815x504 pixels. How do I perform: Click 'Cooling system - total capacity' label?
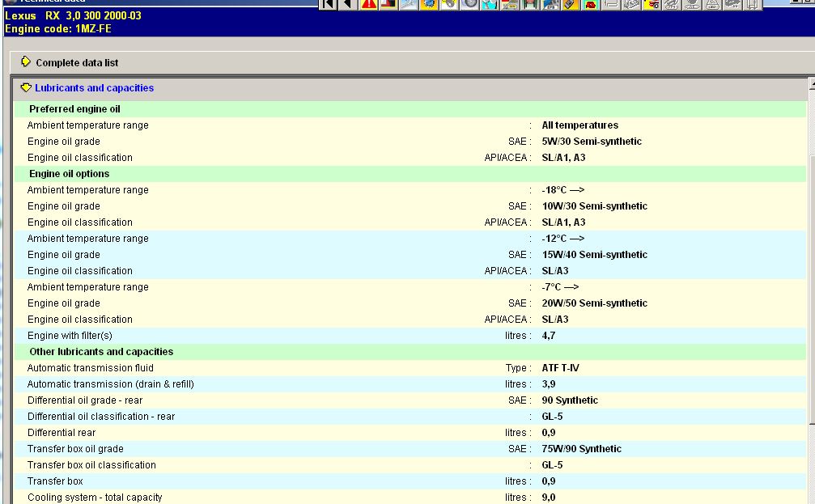tap(95, 498)
